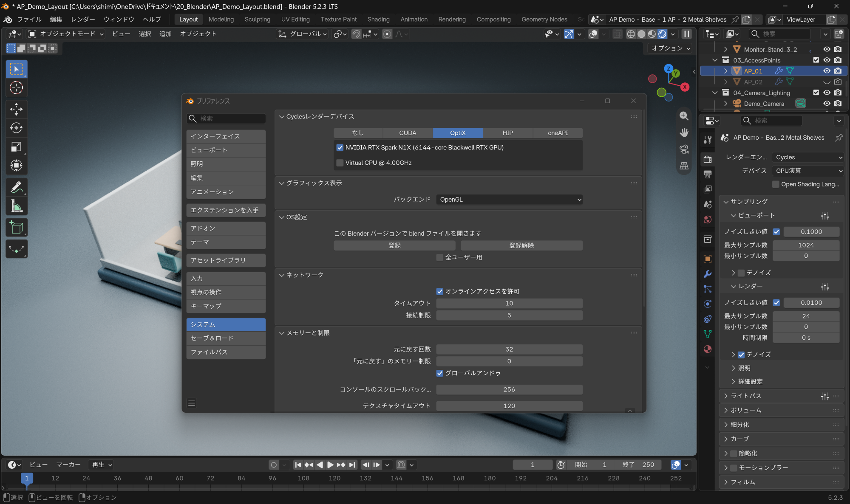Click the viewport zoom magnifier icon
The height and width of the screenshot is (504, 850).
[x=684, y=116]
